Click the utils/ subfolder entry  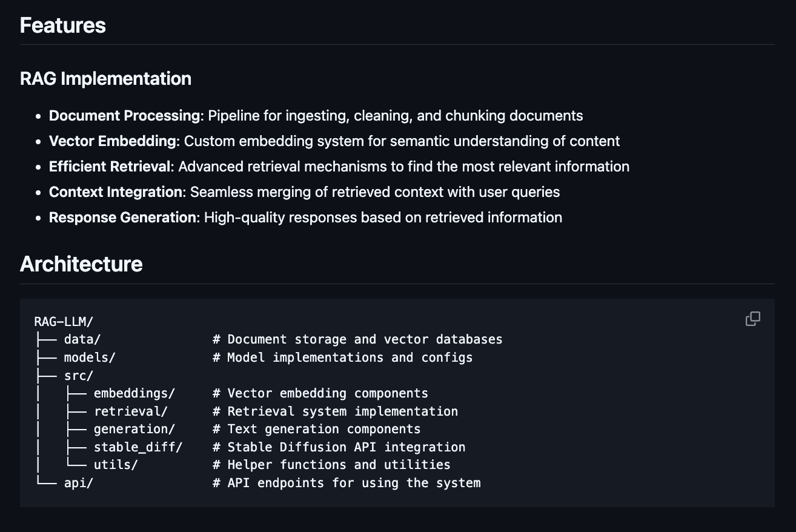click(x=116, y=465)
